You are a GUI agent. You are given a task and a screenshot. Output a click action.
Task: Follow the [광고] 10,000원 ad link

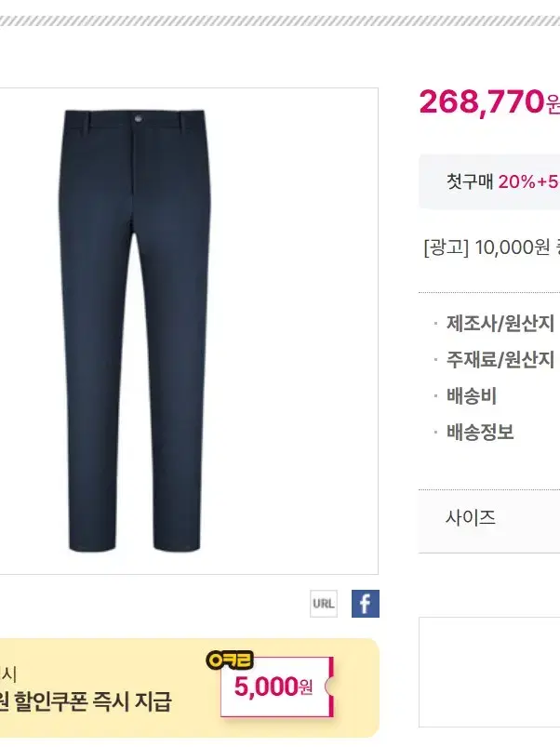click(x=491, y=247)
